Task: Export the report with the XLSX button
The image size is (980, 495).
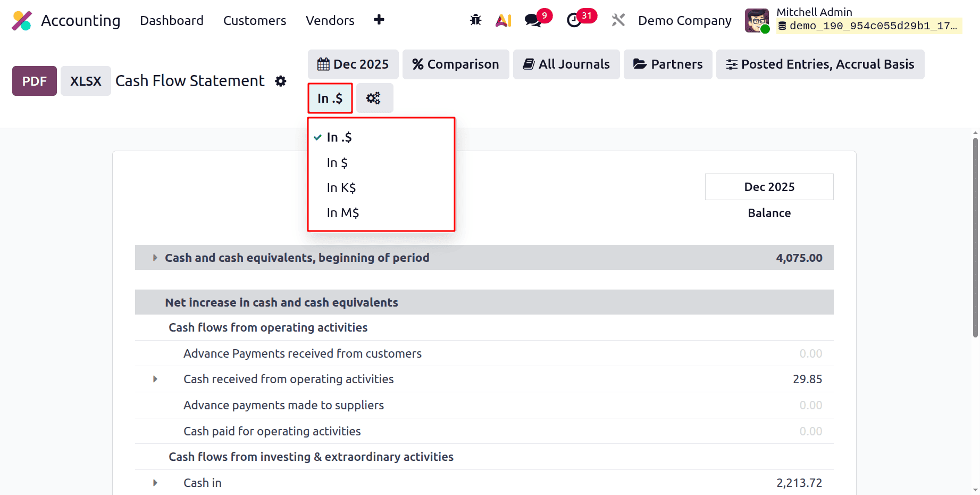Action: (x=85, y=81)
